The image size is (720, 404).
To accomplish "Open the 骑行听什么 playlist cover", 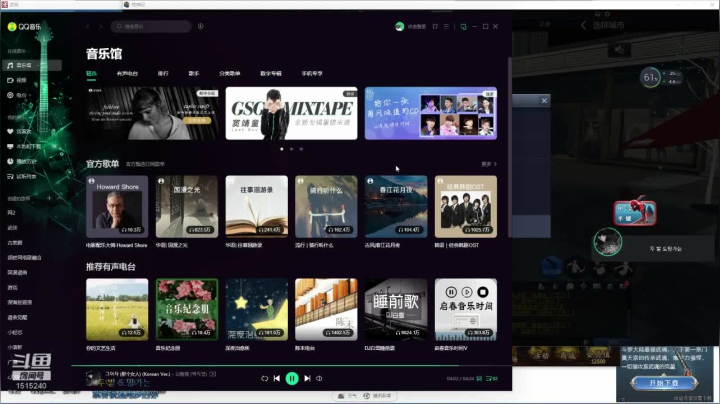I will point(326,207).
